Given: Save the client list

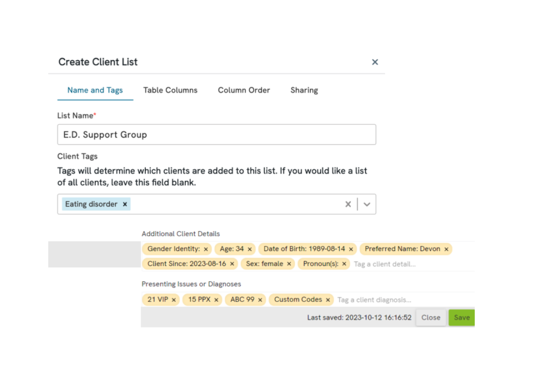Looking at the screenshot, I should coord(461,317).
